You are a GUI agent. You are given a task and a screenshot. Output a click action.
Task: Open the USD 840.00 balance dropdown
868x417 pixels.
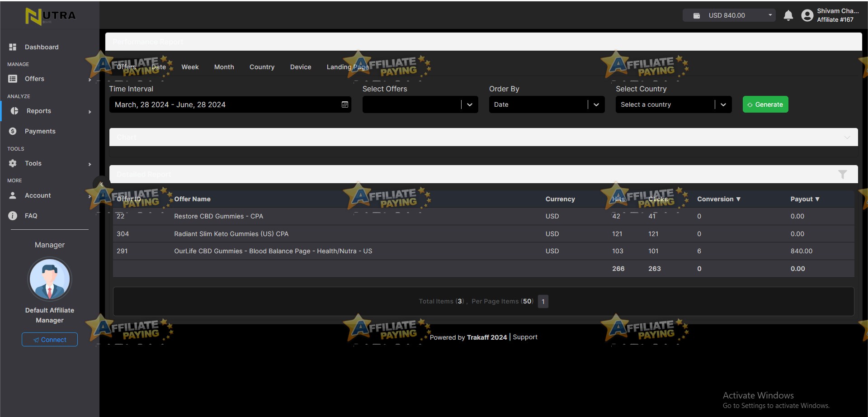click(729, 15)
